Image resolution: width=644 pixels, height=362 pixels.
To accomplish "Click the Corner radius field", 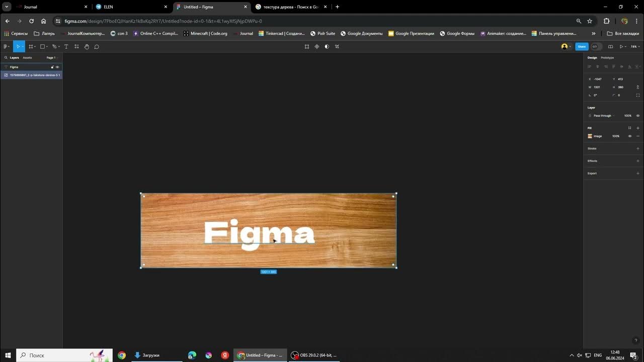I will coord(622,95).
